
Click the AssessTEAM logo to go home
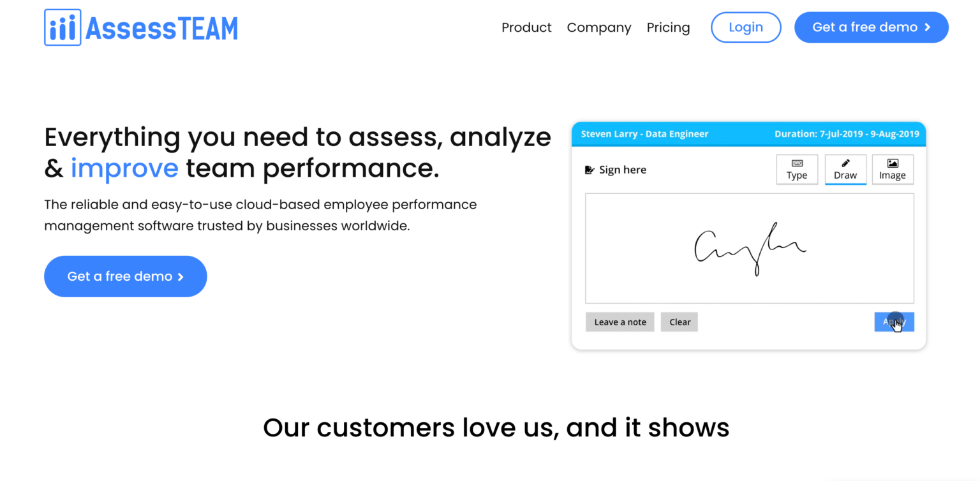(140, 27)
